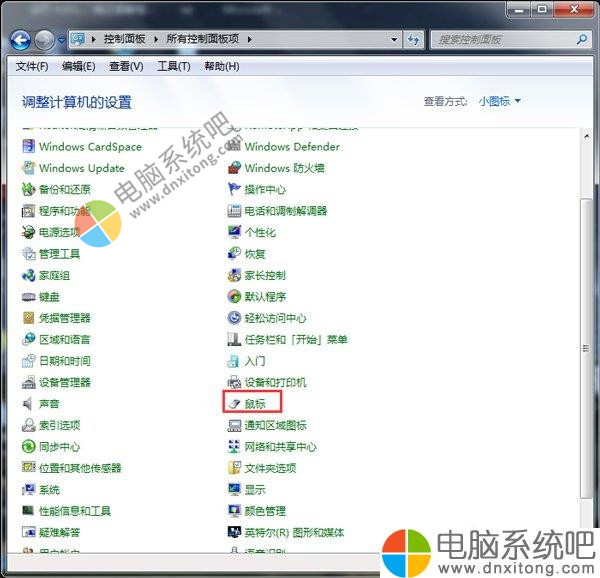
Task: Click the 控制面板 breadcrumb
Action: pos(125,39)
